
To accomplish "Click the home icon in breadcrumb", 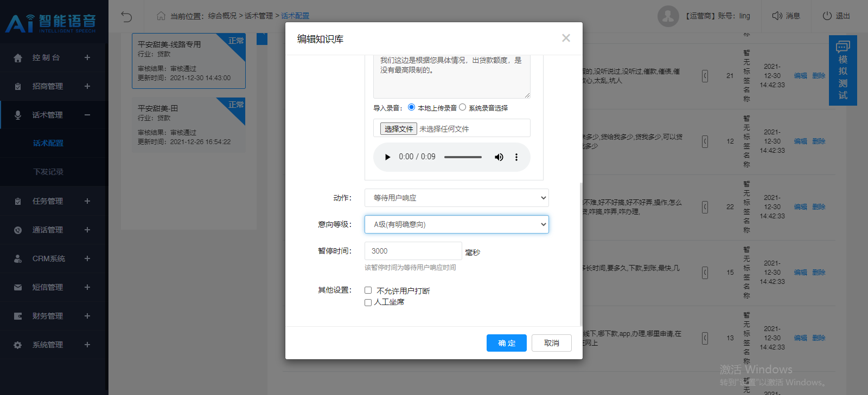I will 161,16.
